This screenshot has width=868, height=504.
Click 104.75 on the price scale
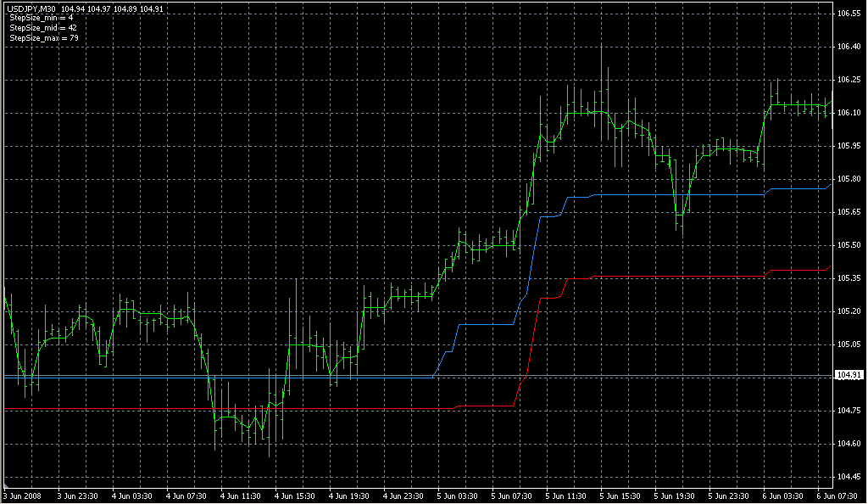tap(849, 411)
